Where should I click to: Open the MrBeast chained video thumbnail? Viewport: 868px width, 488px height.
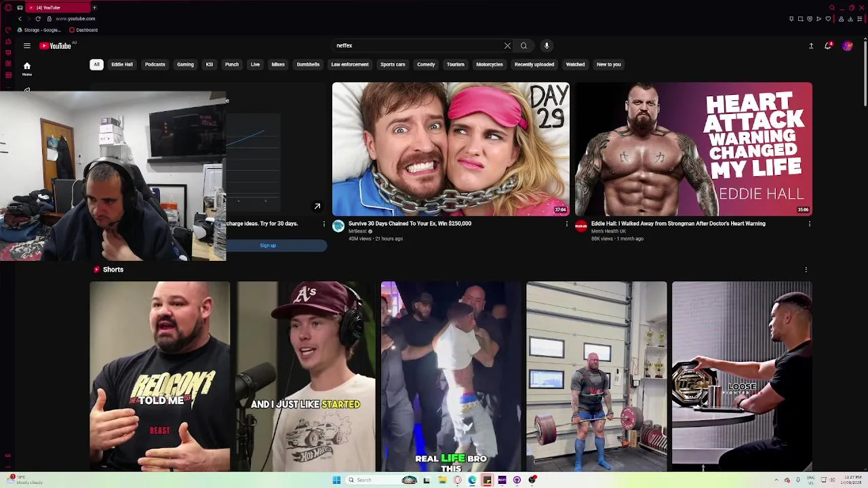(451, 149)
